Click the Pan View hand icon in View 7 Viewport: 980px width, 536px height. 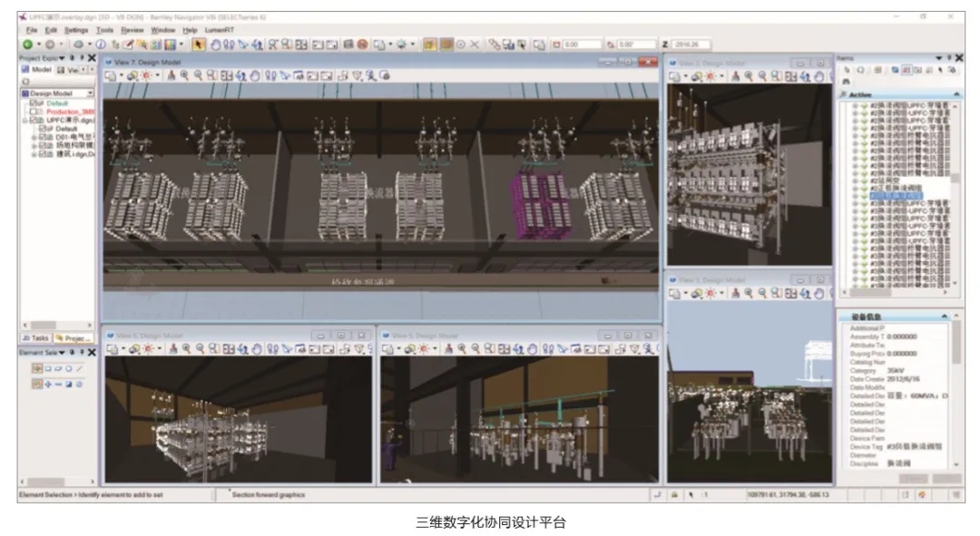[x=254, y=76]
